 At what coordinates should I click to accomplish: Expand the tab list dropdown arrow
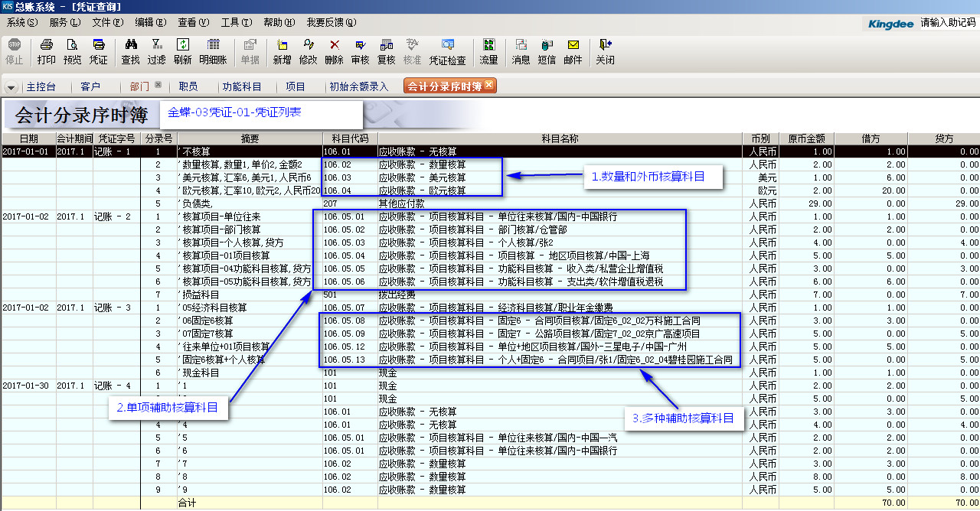pyautogui.click(x=11, y=87)
